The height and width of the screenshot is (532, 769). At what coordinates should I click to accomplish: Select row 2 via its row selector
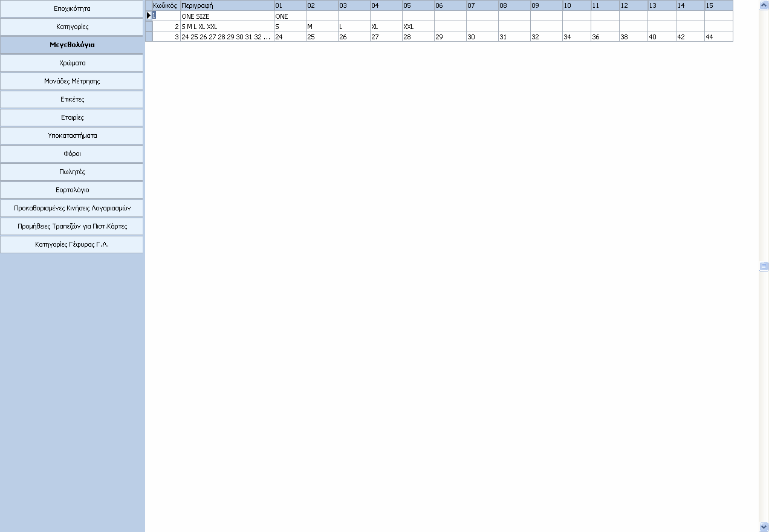coord(149,27)
